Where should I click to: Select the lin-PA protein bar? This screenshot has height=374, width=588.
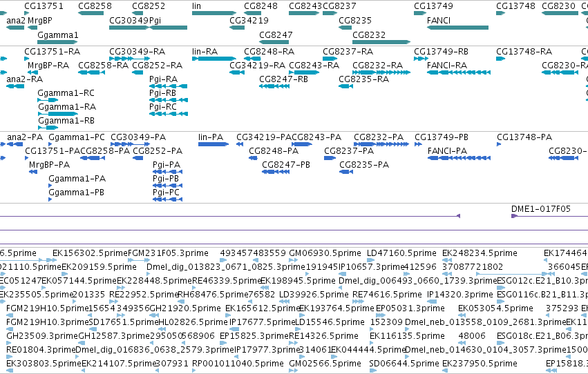point(214,144)
